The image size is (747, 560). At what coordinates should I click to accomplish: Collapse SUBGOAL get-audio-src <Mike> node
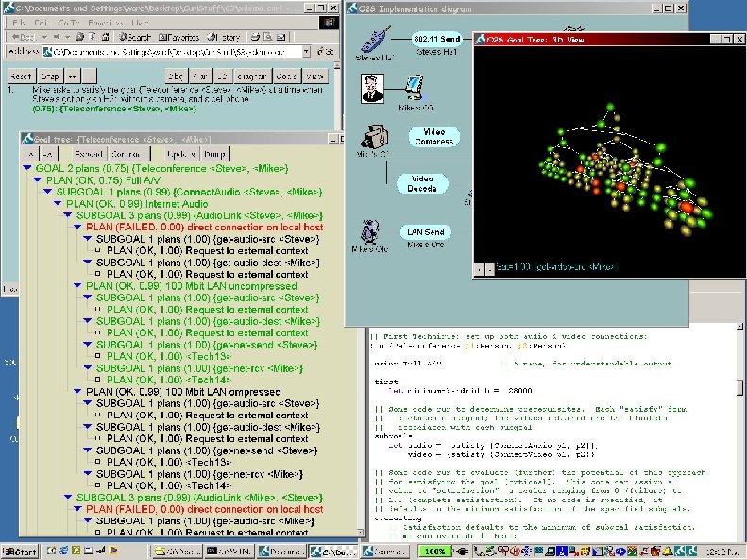[88, 521]
